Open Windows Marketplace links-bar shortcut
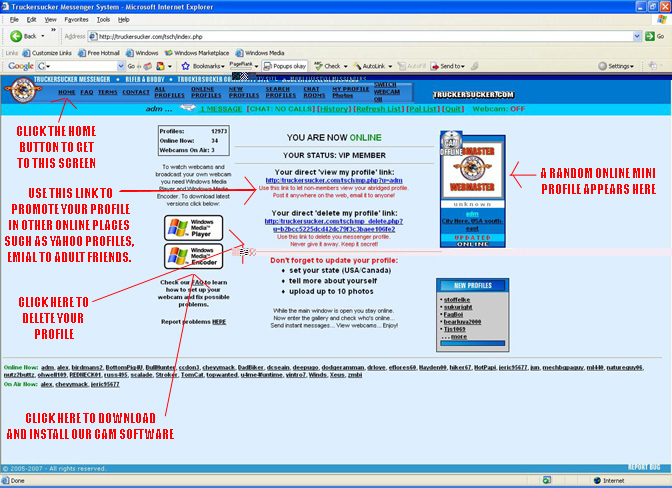The width and height of the screenshot is (672, 488). coord(197,53)
